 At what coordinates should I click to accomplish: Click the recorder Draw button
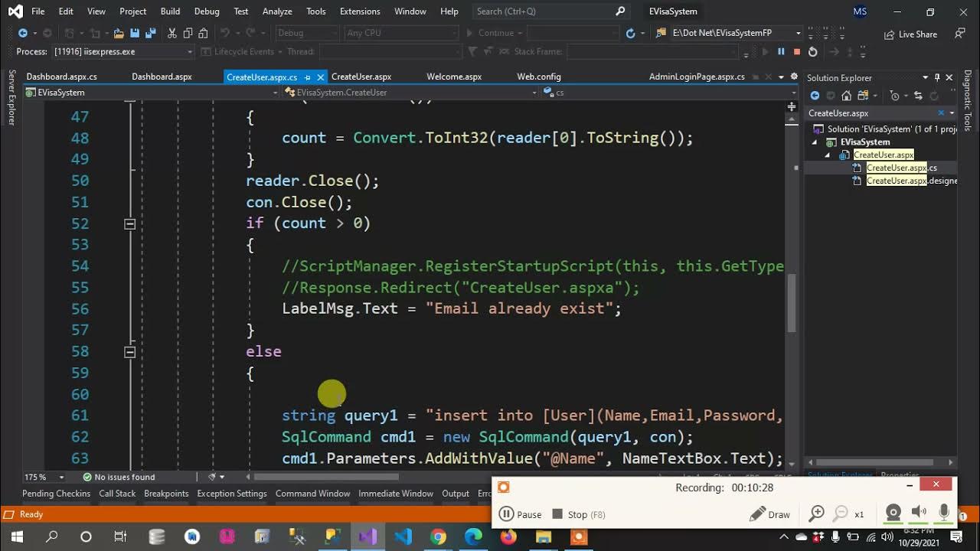pos(769,514)
